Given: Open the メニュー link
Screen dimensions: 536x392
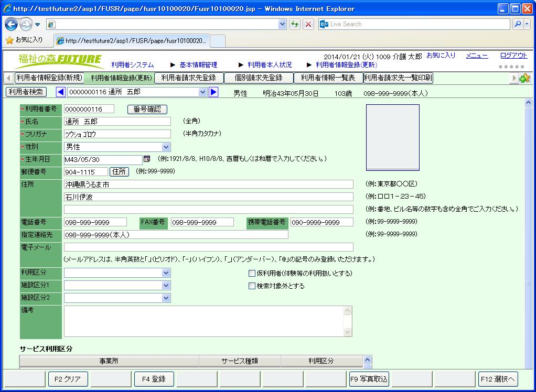Looking at the screenshot, I should pos(477,56).
